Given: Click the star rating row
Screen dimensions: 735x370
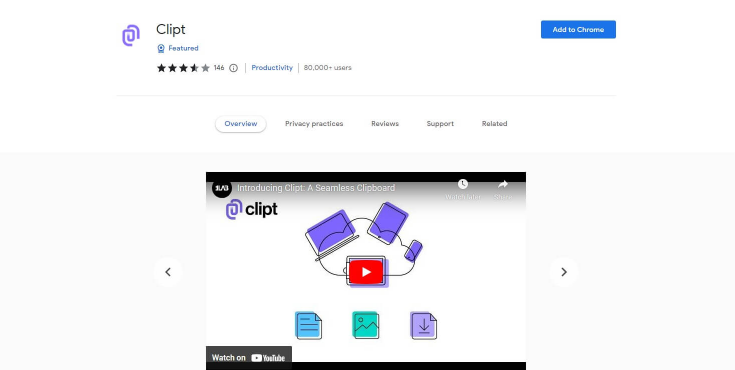Looking at the screenshot, I should point(183,68).
